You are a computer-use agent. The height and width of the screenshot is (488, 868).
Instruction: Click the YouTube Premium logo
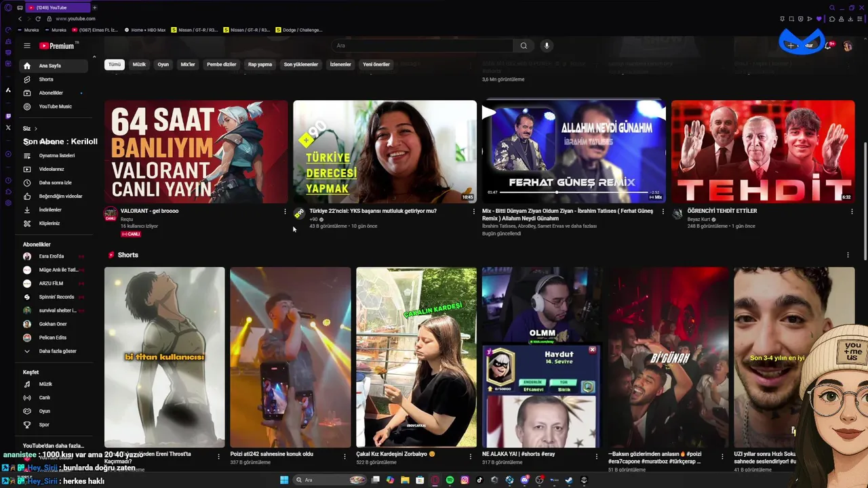(x=58, y=46)
